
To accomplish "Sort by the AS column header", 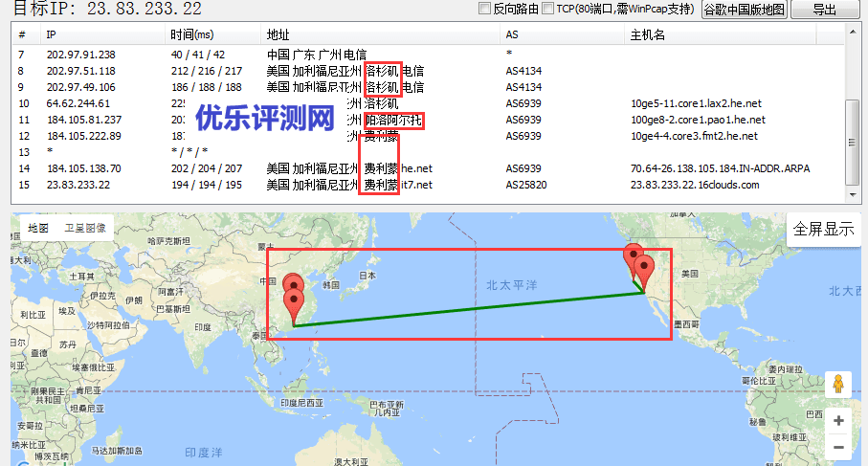I will coord(563,34).
